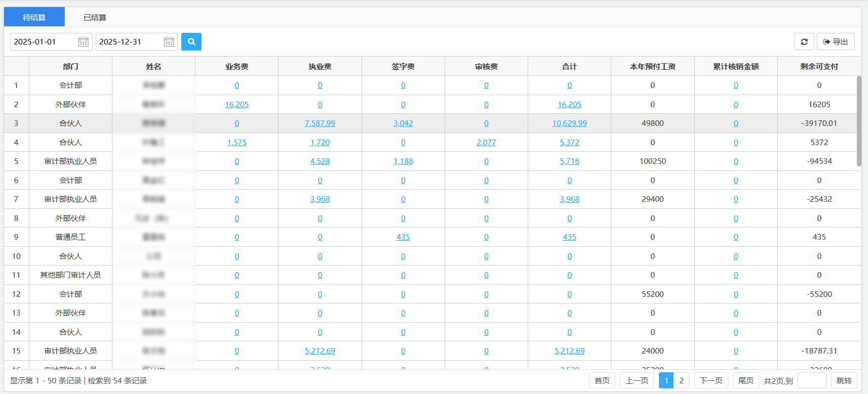Click the 剩余可支付 column header
The height and width of the screenshot is (394, 868).
coord(819,66)
